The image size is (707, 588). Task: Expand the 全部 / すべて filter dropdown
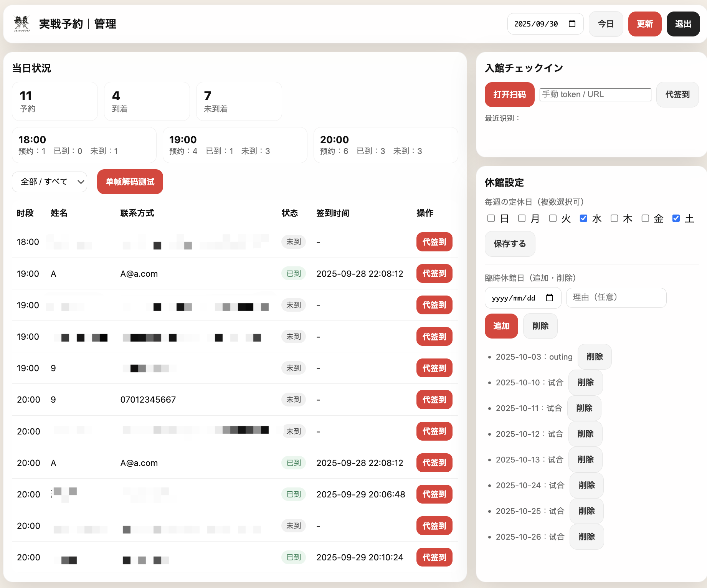coord(50,182)
